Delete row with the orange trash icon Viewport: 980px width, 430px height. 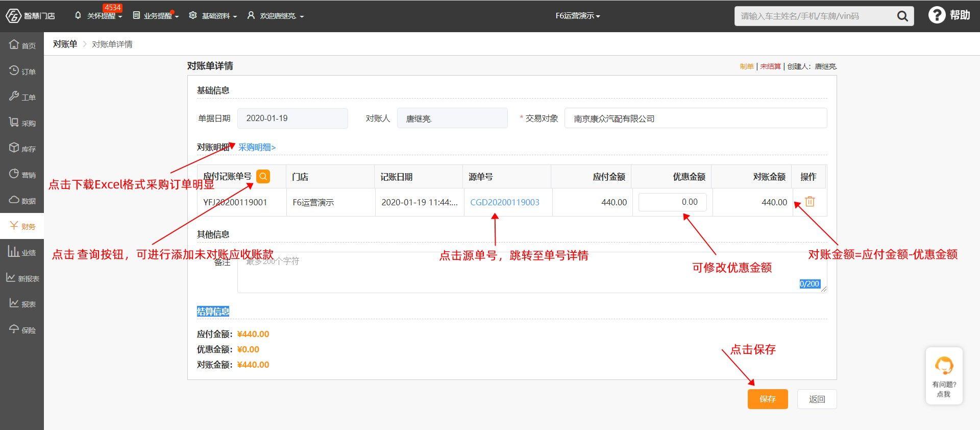tap(810, 201)
